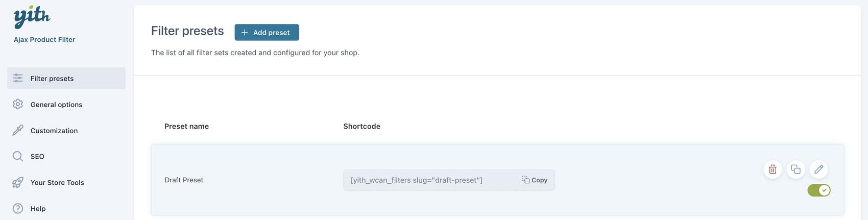Viewport: 868px width, 220px height.
Task: Go to the SEO settings section
Action: [x=37, y=157]
